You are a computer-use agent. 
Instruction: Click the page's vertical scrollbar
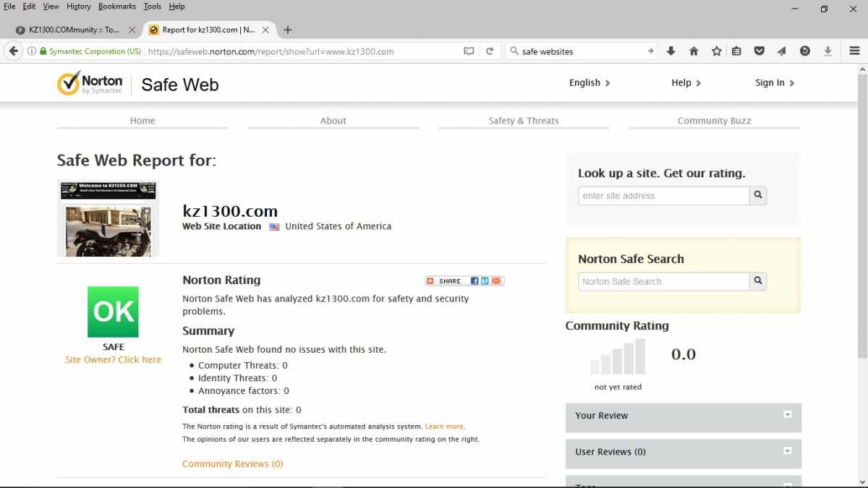coord(861,217)
